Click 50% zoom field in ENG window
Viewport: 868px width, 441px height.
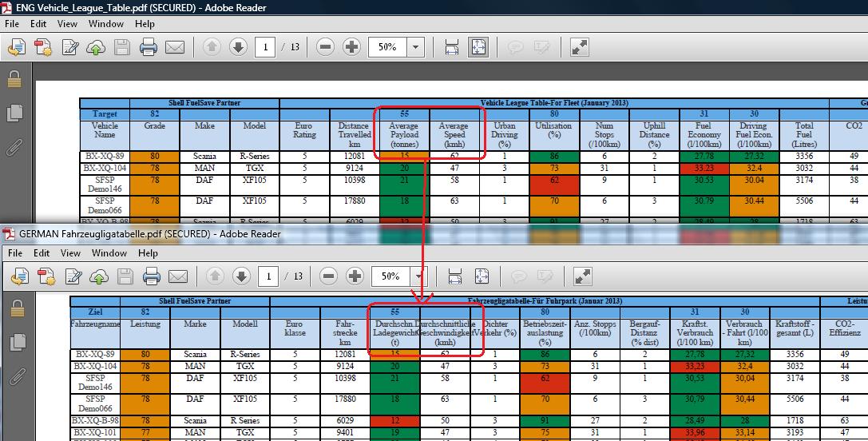click(x=387, y=48)
